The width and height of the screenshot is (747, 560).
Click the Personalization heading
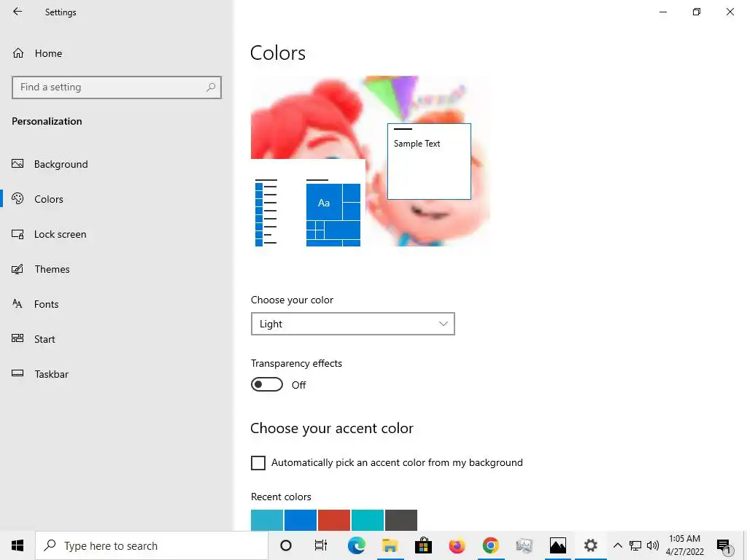click(x=47, y=122)
